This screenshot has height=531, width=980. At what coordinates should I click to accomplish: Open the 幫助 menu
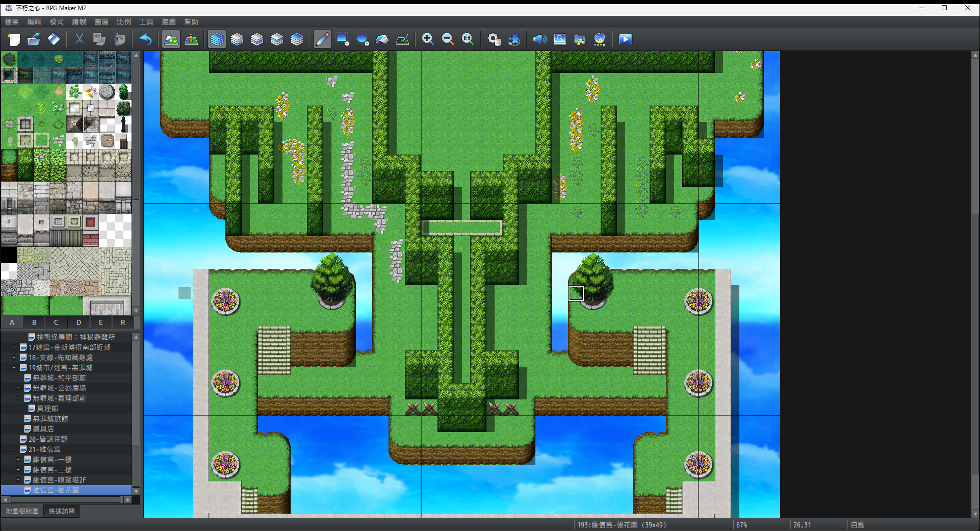(x=191, y=22)
